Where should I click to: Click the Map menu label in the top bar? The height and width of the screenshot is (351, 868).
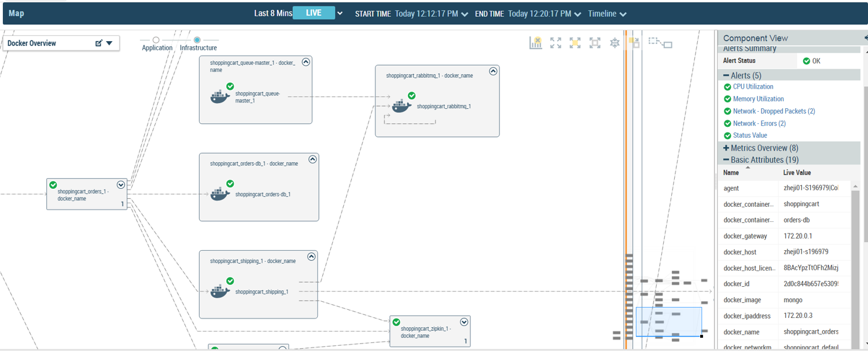pos(16,13)
